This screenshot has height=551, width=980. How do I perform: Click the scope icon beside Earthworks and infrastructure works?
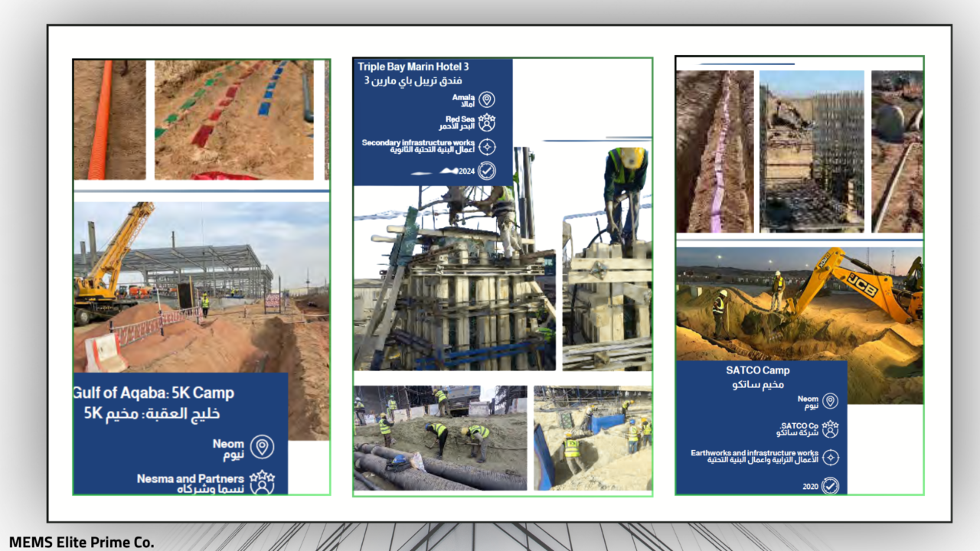click(x=830, y=458)
